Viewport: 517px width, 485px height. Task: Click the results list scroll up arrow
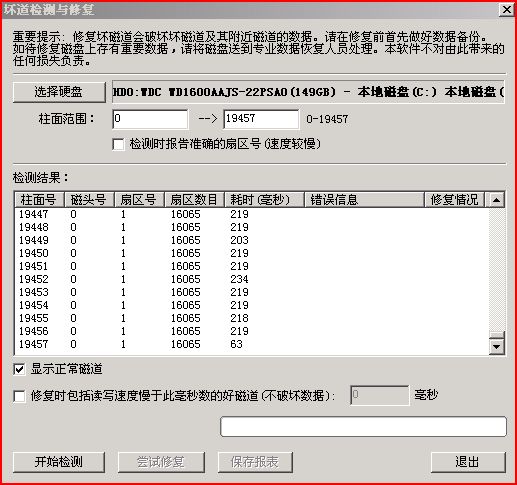pyautogui.click(x=496, y=200)
